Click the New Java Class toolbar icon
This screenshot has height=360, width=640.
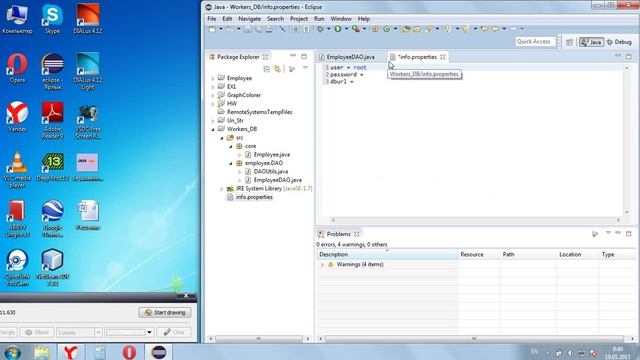(387, 29)
